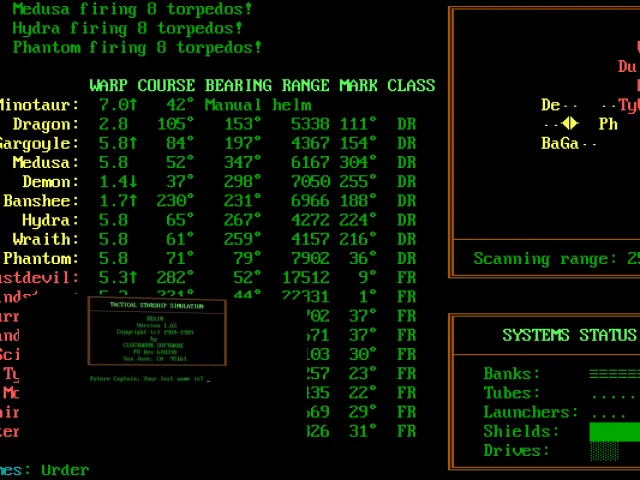Click Dragon's range value 5338
640x480 pixels.
click(310, 124)
